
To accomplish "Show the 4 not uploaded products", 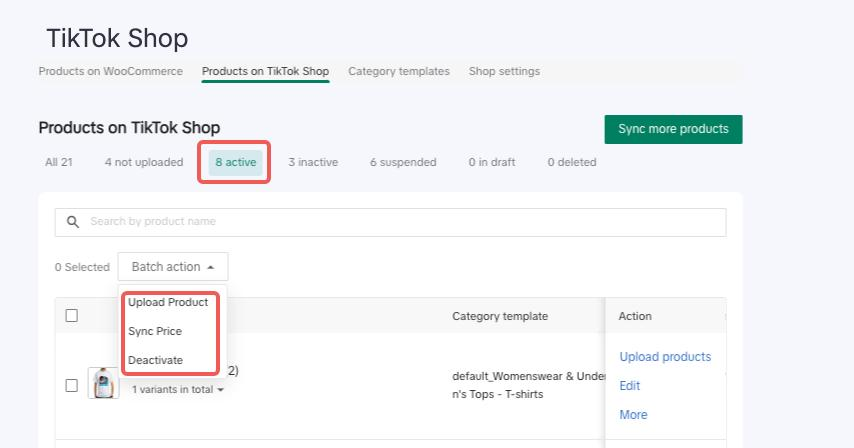I will (x=143, y=162).
